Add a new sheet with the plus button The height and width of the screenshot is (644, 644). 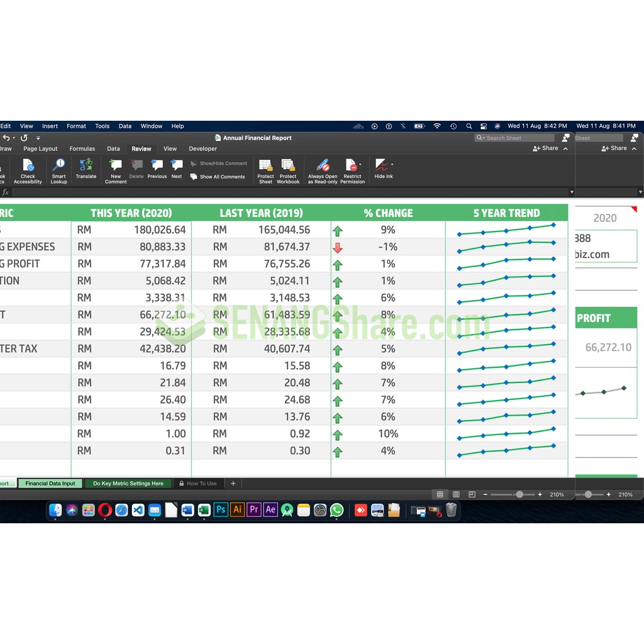tap(233, 484)
